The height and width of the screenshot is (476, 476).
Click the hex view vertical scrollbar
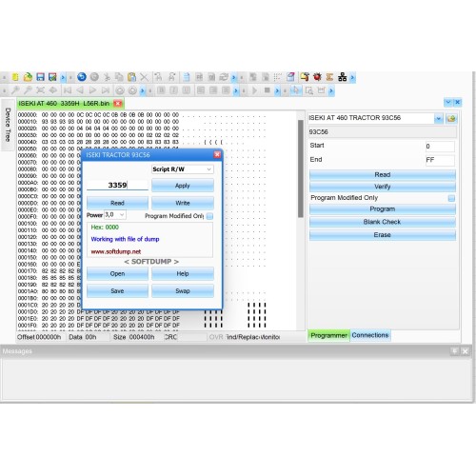pos(301,169)
